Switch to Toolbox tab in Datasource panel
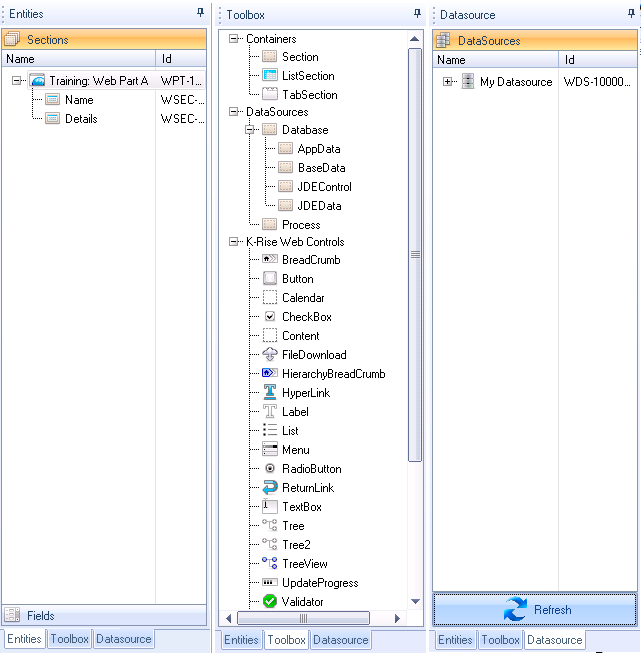The width and height of the screenshot is (641, 653). click(x=500, y=640)
